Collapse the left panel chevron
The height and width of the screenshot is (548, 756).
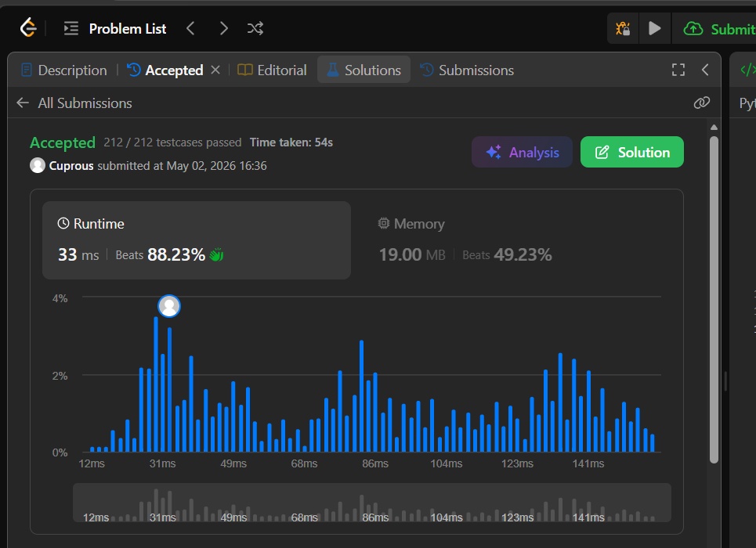click(x=705, y=70)
